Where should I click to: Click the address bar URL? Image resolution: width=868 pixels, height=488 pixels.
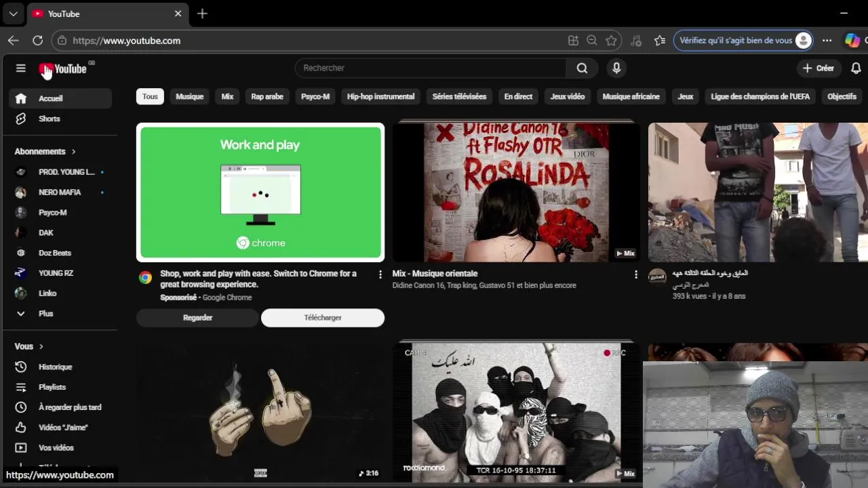pos(127,41)
